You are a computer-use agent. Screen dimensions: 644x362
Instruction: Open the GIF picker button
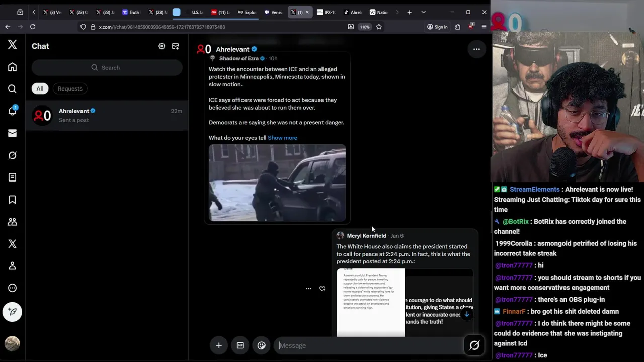pos(240,345)
